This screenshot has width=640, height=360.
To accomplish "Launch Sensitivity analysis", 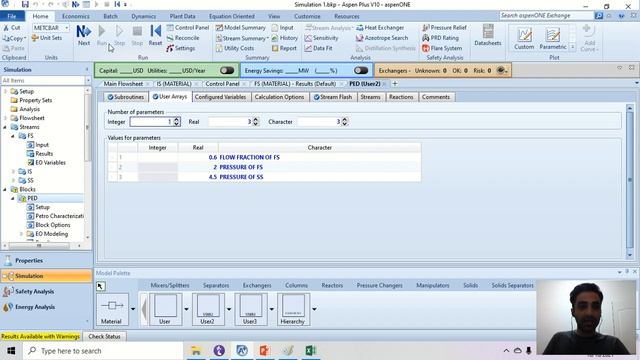I will tap(322, 38).
